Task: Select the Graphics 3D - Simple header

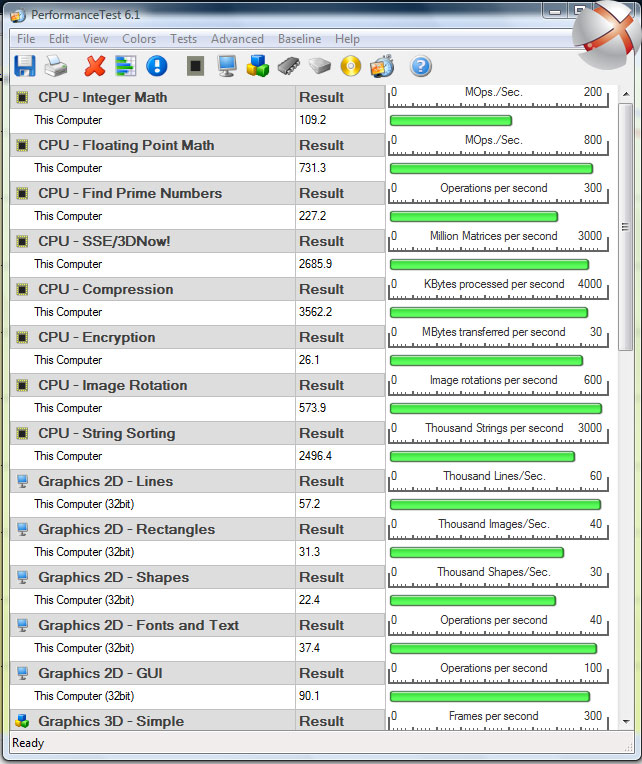Action: pyautogui.click(x=197, y=721)
